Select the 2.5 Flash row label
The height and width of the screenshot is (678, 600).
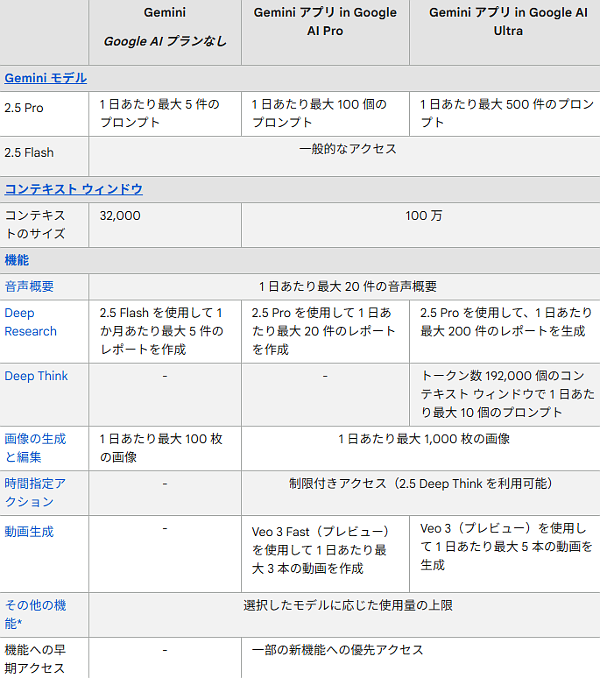(x=29, y=153)
